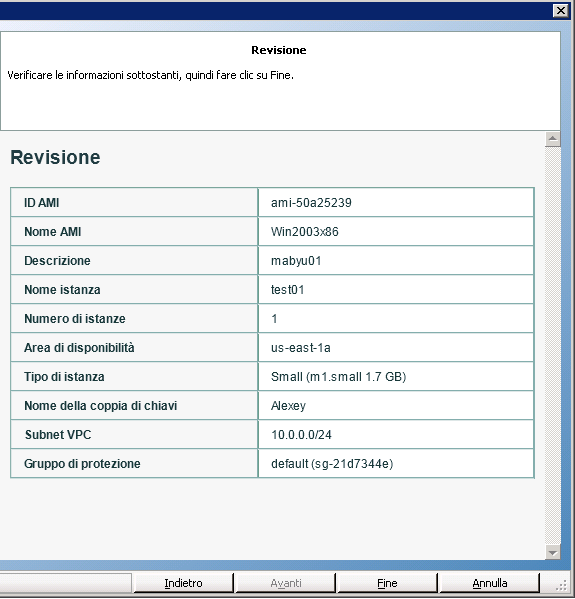Close the dialog with the X button

tap(560, 10)
